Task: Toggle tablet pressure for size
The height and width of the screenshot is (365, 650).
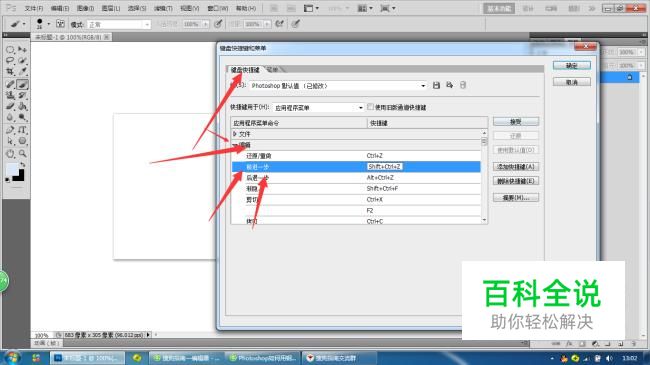Action: (295, 24)
